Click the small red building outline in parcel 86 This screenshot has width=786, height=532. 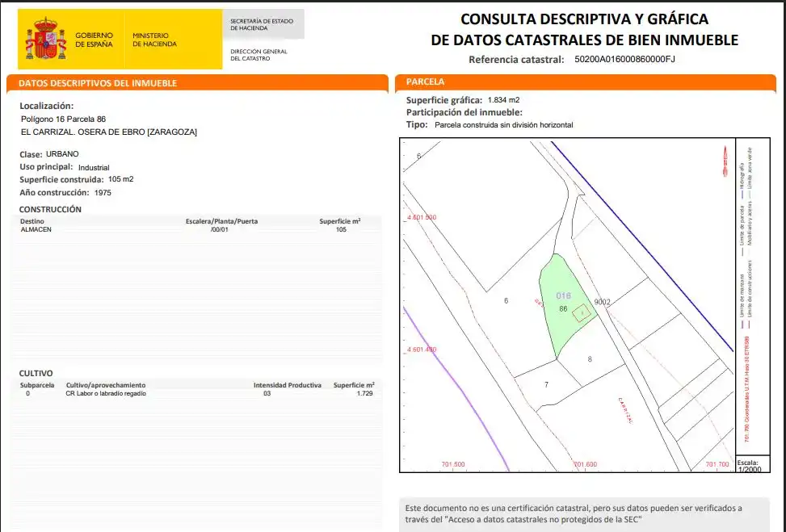click(582, 313)
